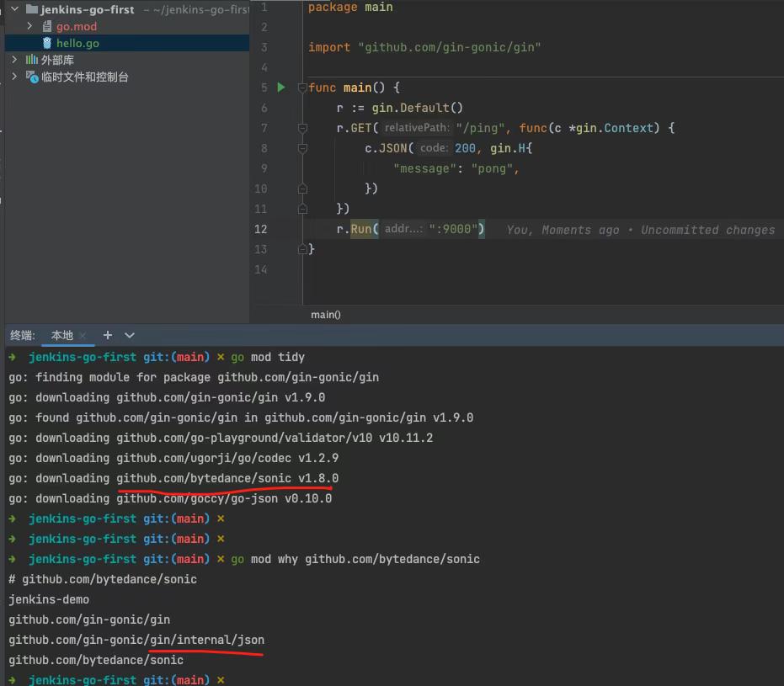Open the terminal tab options dropdown arrow
Screen dimensions: 784x686
click(130, 335)
